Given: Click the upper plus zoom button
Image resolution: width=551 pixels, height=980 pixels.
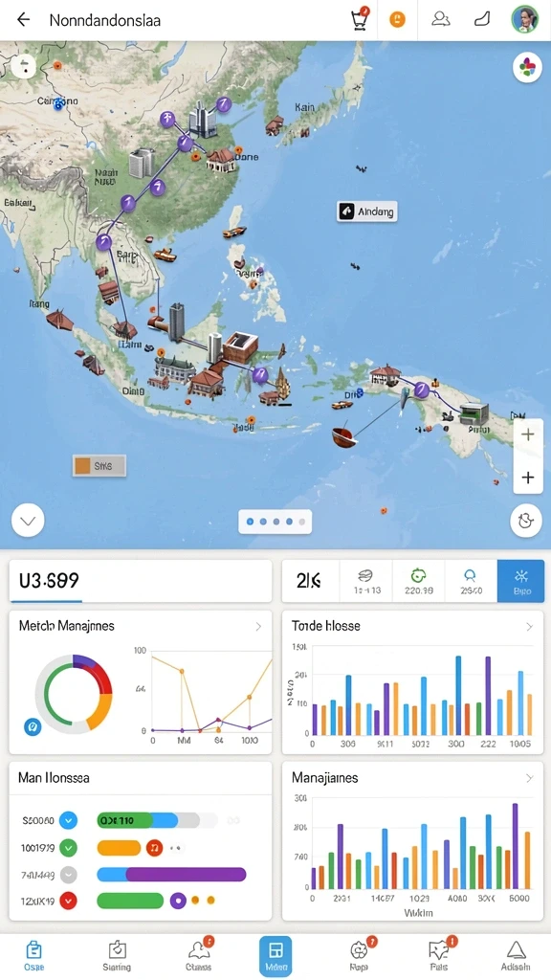Looking at the screenshot, I should (528, 435).
